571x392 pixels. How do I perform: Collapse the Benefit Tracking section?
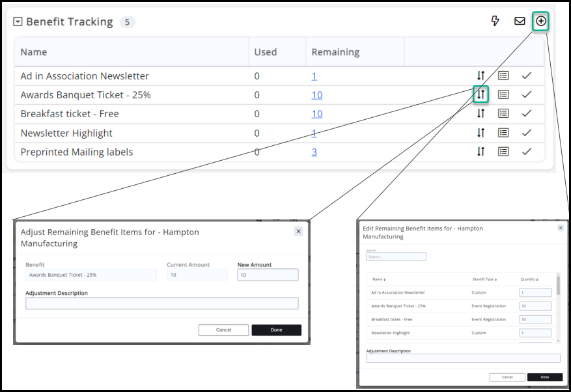(18, 21)
